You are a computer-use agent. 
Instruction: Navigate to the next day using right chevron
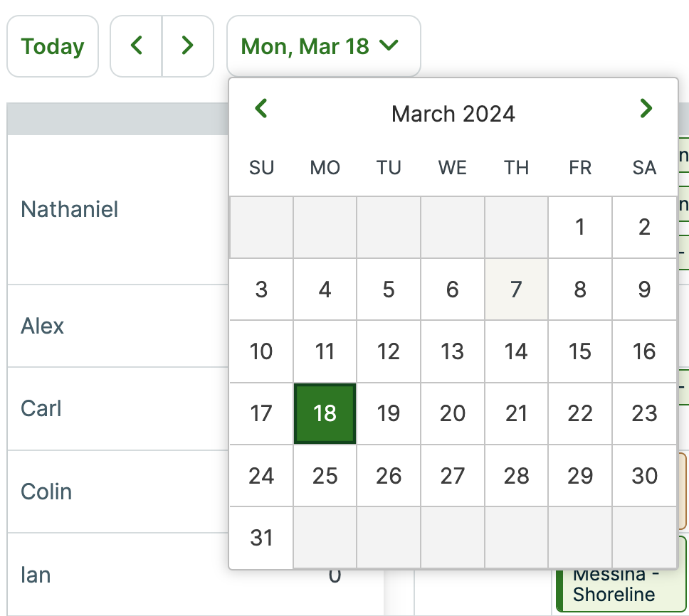click(x=188, y=45)
